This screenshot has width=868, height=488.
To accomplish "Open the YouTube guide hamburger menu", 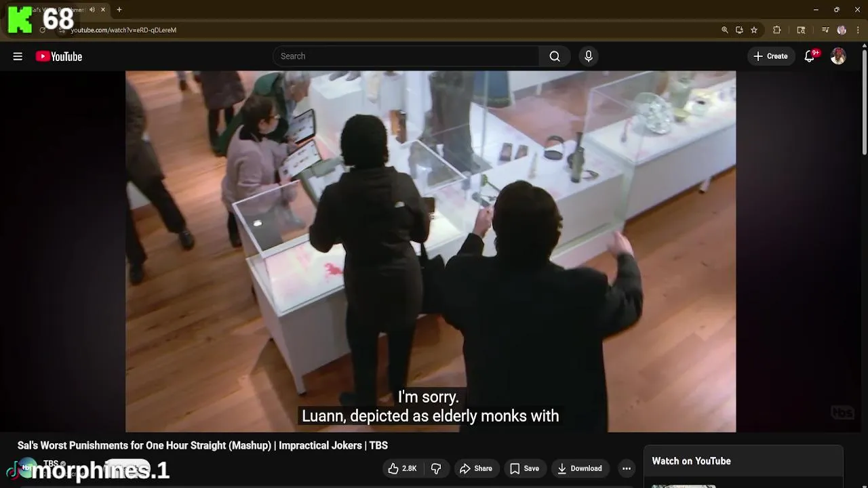I will (18, 56).
